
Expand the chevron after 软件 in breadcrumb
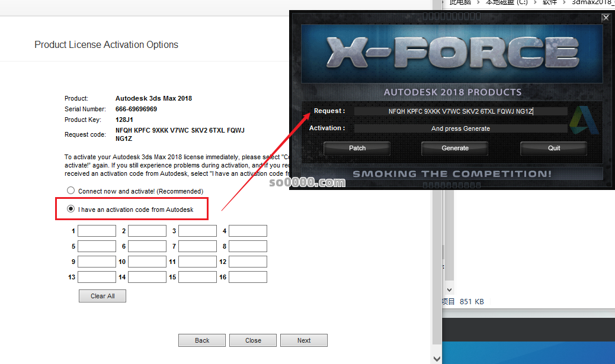[x=565, y=2]
